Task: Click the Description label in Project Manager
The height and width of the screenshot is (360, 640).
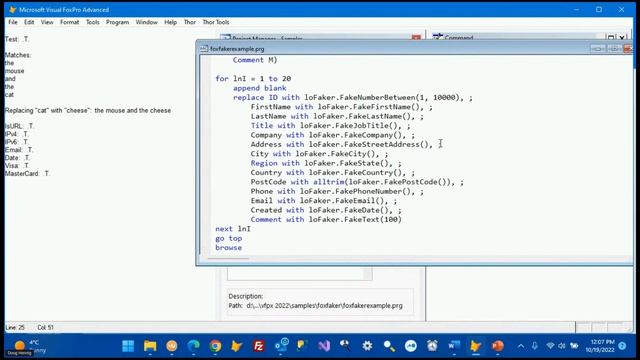Action: click(246, 296)
